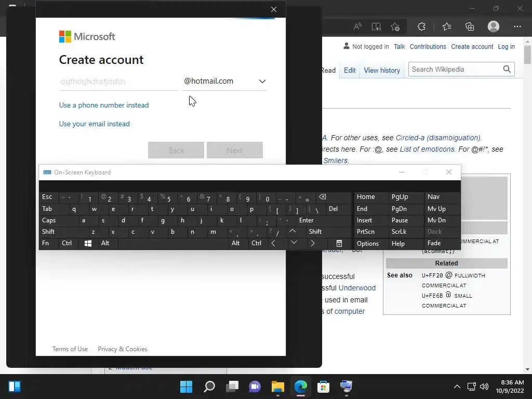Click the email username input field

click(119, 82)
